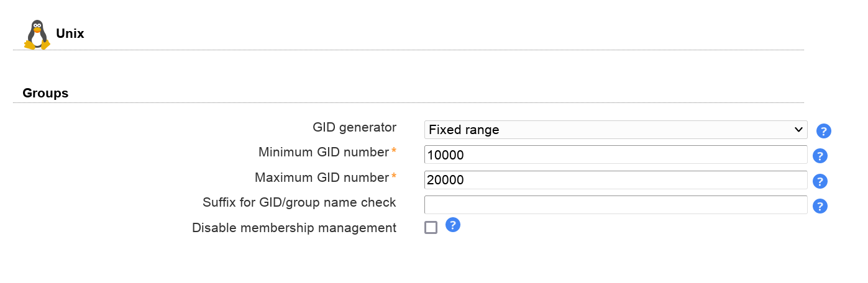
Task: Click the Disable membership management label
Action: point(294,228)
